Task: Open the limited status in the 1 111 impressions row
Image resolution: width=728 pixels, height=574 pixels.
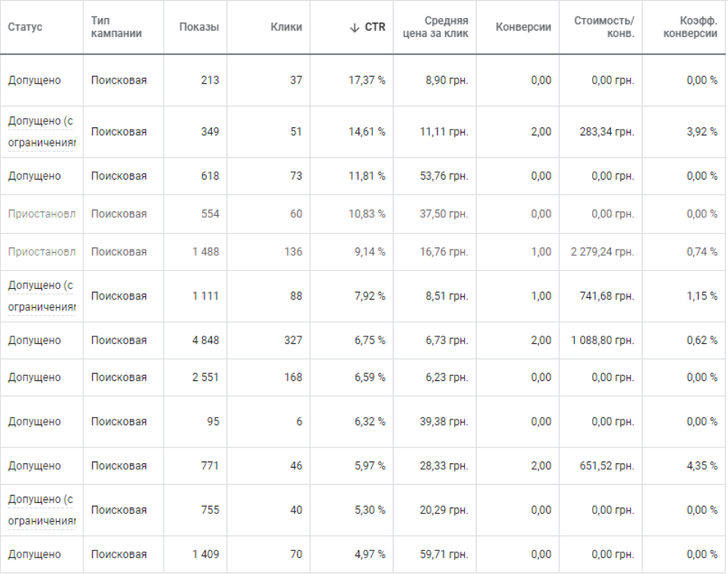Action: coord(41,296)
